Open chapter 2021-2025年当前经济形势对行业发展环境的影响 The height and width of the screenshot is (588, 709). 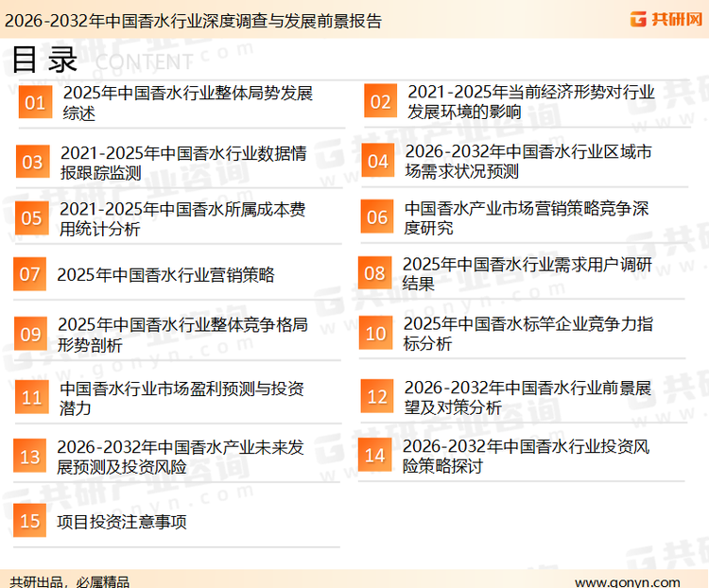tap(531, 102)
